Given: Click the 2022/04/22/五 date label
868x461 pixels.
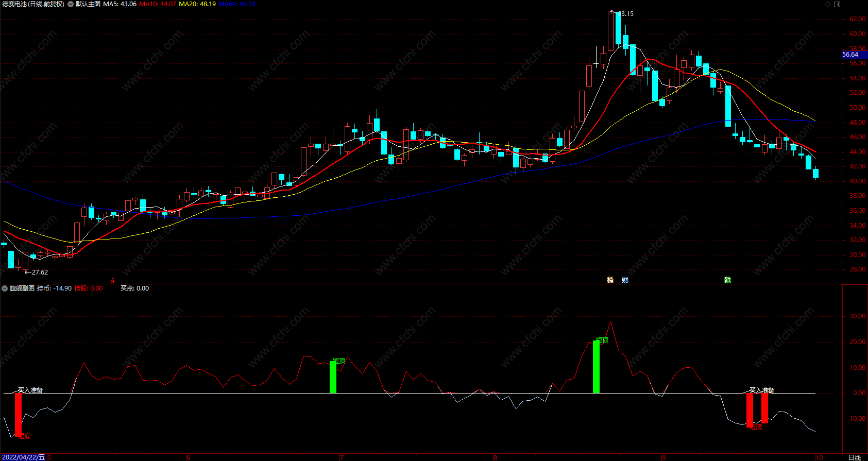Looking at the screenshot, I should coord(23,457).
